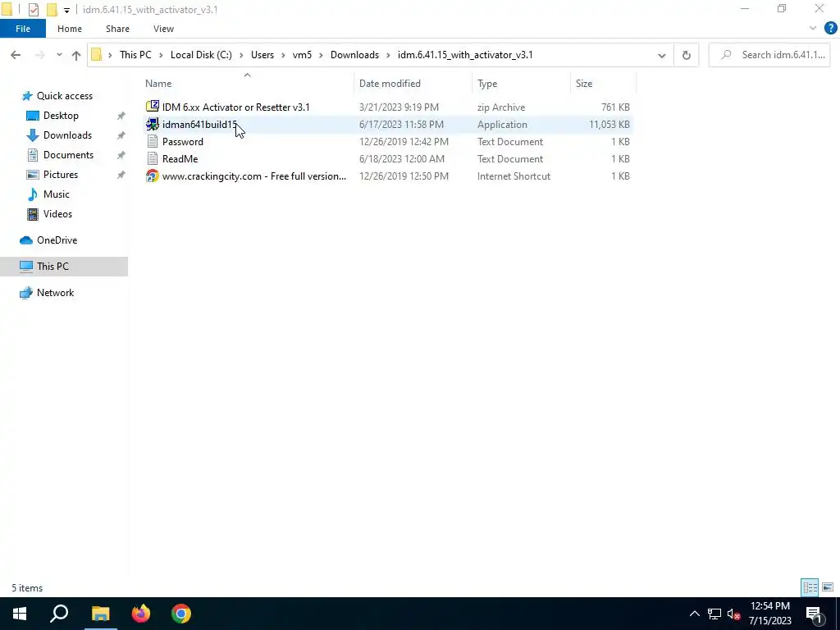Open Explorer help with question mark icon

pyautogui.click(x=830, y=29)
